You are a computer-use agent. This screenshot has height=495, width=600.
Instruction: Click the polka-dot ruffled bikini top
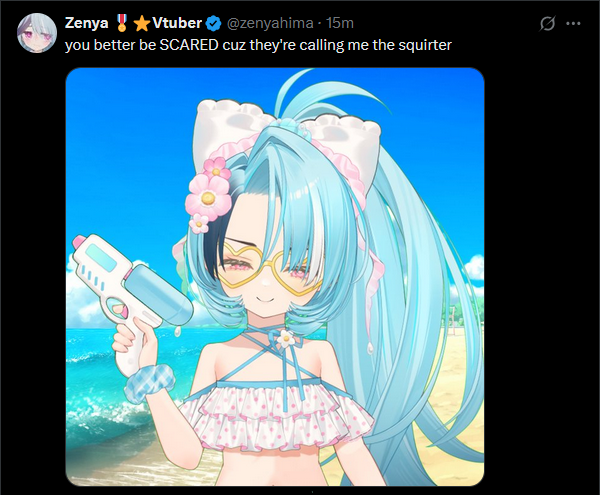(276, 415)
